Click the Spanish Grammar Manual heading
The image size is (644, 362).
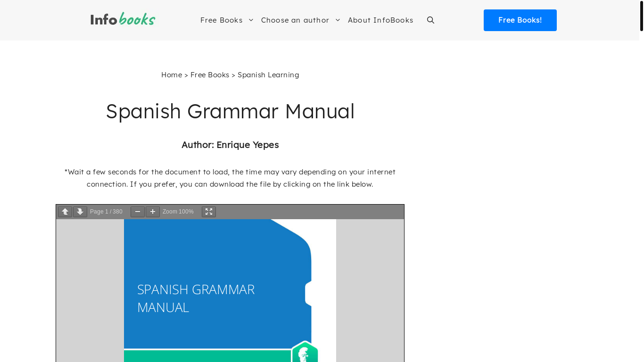[x=230, y=111]
